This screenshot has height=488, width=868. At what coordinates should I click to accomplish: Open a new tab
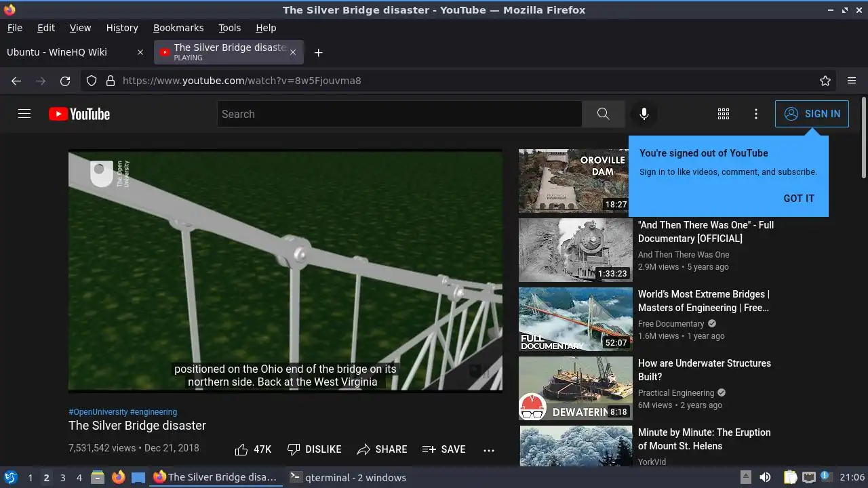pos(318,52)
